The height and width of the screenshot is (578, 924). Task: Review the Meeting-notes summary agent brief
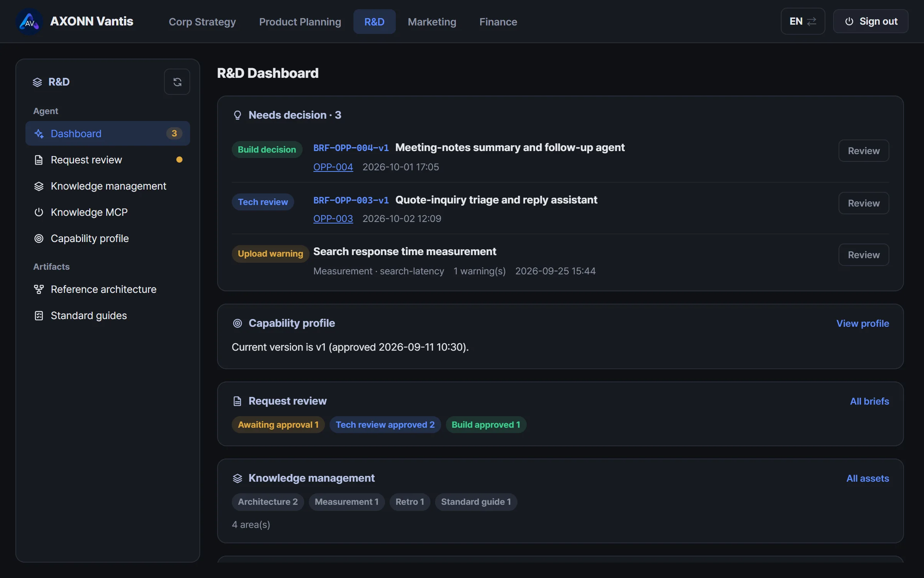click(x=864, y=151)
